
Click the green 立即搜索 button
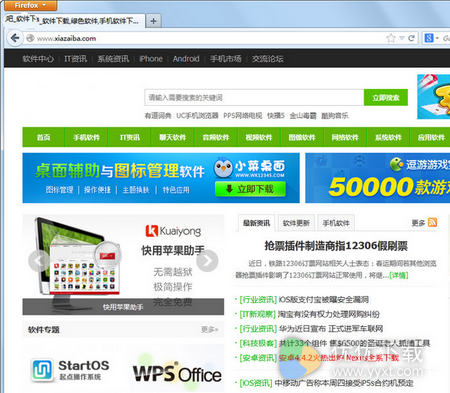(386, 97)
